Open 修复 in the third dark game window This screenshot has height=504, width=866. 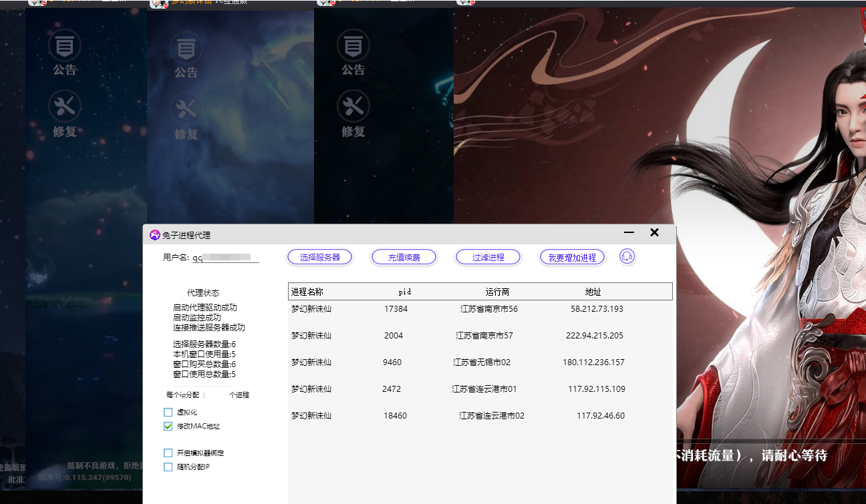(353, 114)
